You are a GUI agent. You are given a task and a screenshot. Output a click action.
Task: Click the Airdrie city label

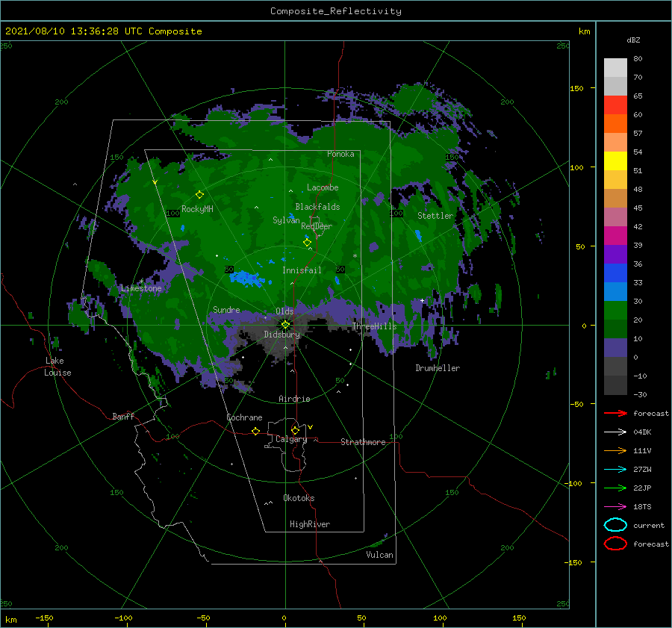(294, 399)
